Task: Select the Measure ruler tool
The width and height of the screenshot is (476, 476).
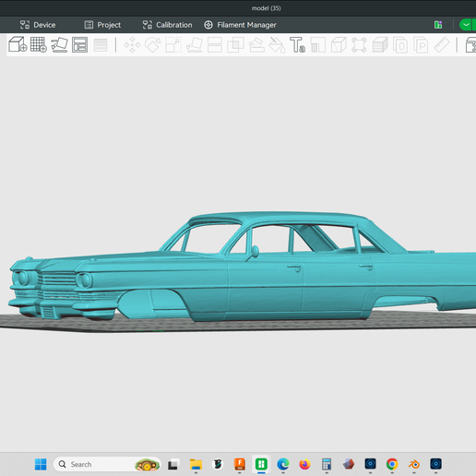Action: [x=442, y=45]
